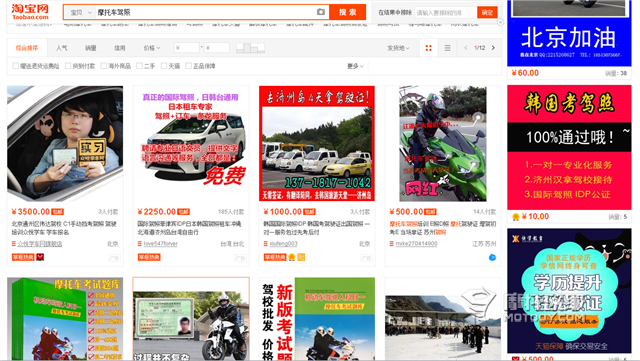Open the 价格 sort dropdown
This screenshot has height=361, width=640.
pos(151,48)
